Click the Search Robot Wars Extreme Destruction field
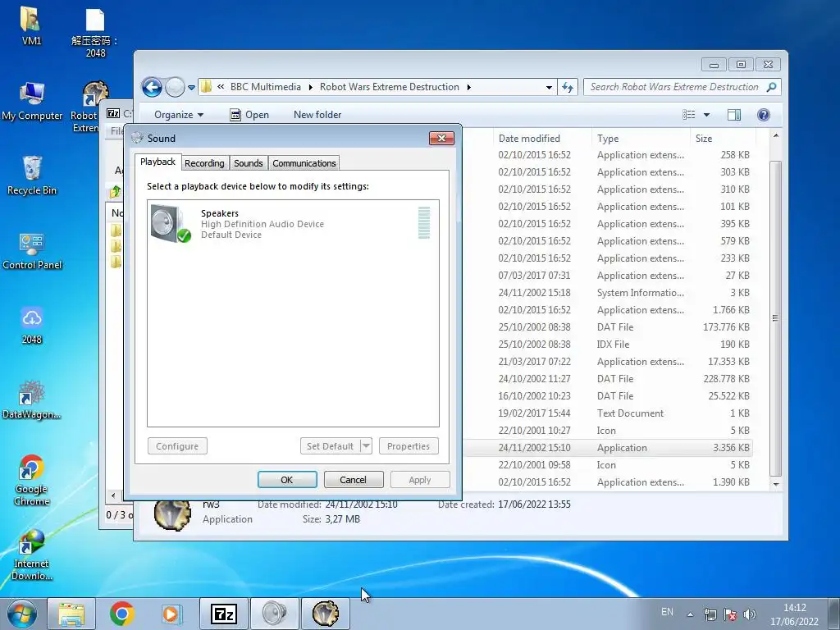This screenshot has width=840, height=630. click(x=682, y=87)
